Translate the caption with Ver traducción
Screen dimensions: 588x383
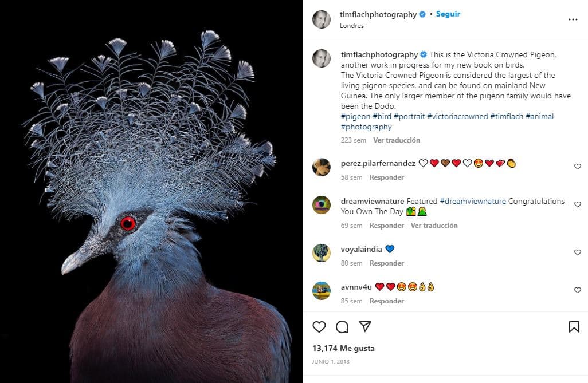[x=397, y=140]
